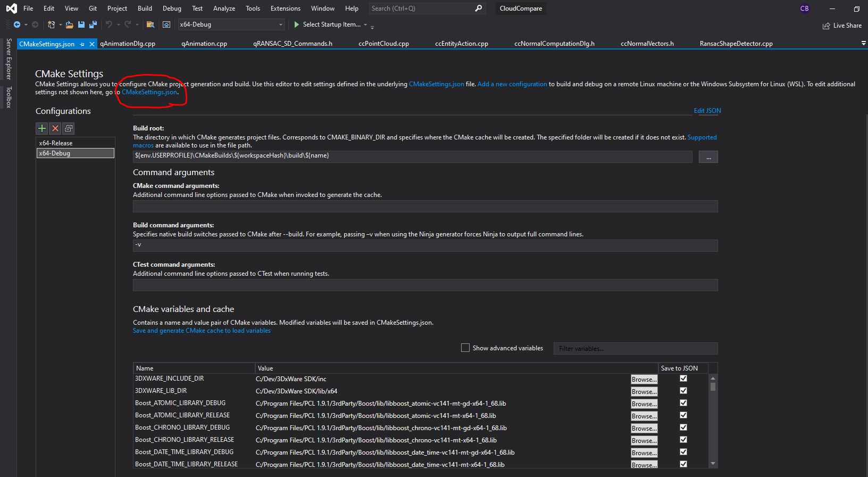Click the Navigate Backward arrow icon
The height and width of the screenshot is (477, 868).
click(x=17, y=24)
